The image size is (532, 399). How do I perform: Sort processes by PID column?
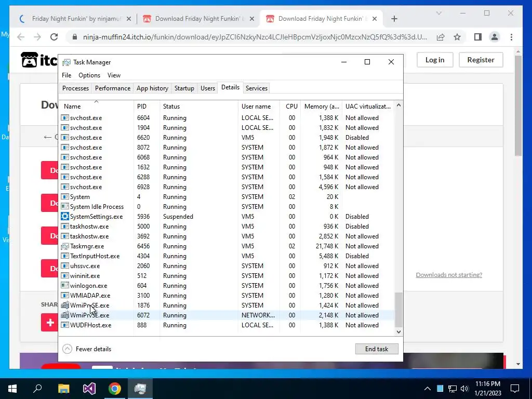point(147,106)
